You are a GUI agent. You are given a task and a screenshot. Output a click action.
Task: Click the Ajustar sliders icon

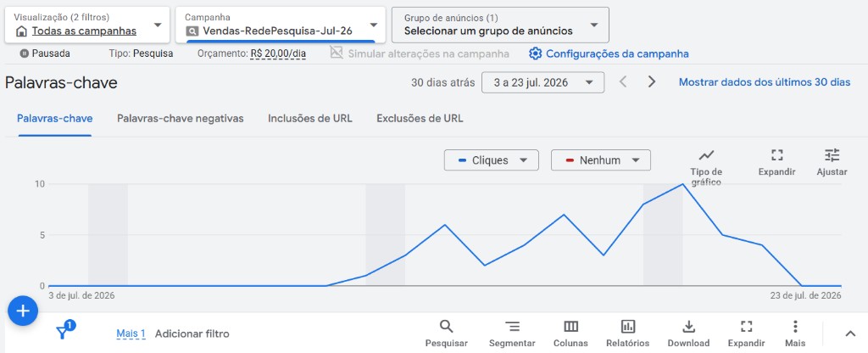(832, 154)
